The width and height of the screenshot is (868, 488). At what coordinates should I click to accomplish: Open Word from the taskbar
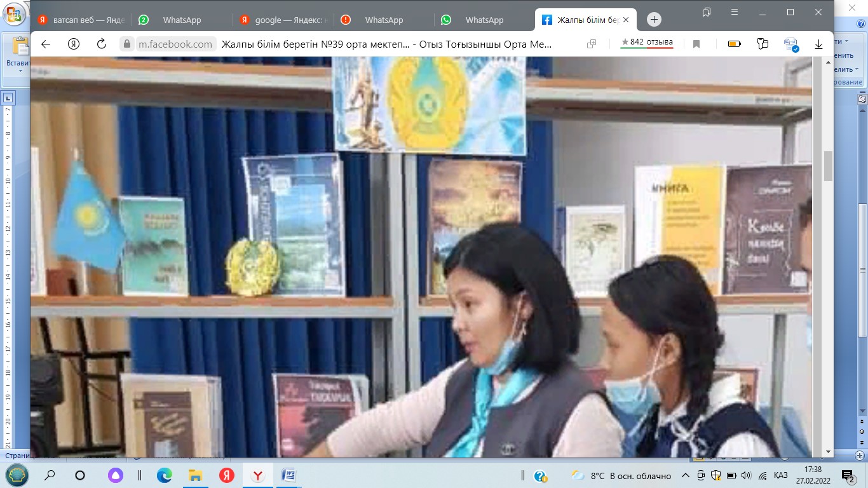click(288, 475)
